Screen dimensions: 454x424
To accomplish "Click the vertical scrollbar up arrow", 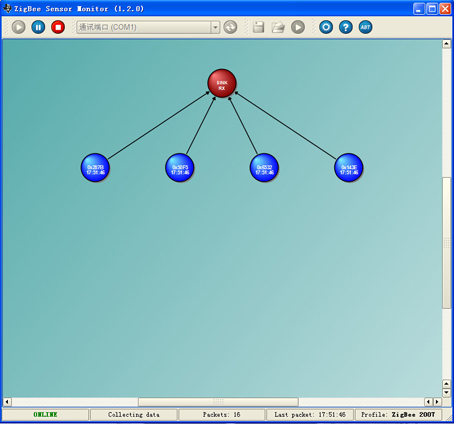I will tap(446, 44).
